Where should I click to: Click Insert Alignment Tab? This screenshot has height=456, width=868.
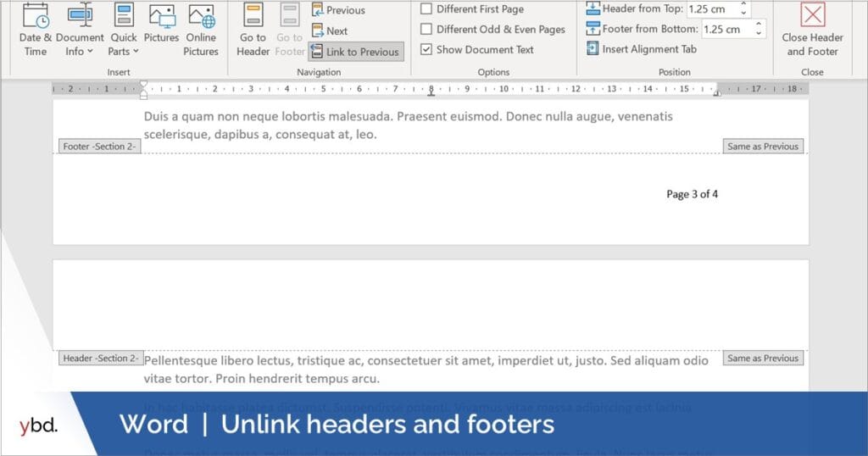click(642, 48)
